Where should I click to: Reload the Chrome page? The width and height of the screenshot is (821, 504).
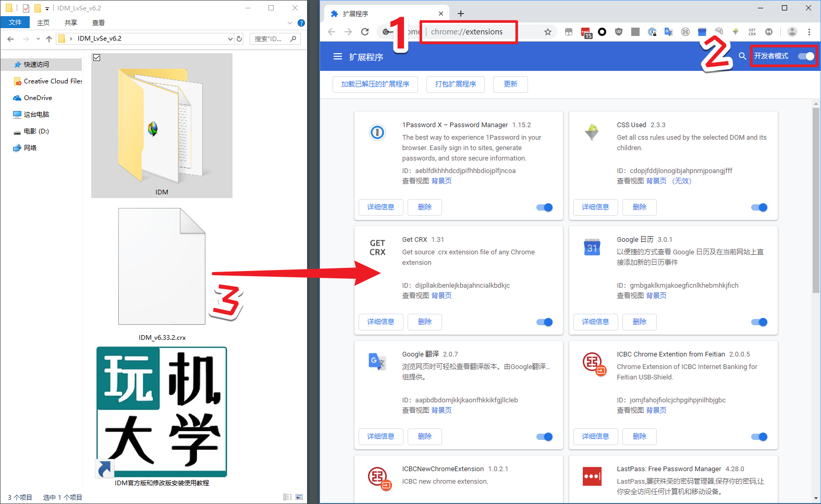click(365, 32)
